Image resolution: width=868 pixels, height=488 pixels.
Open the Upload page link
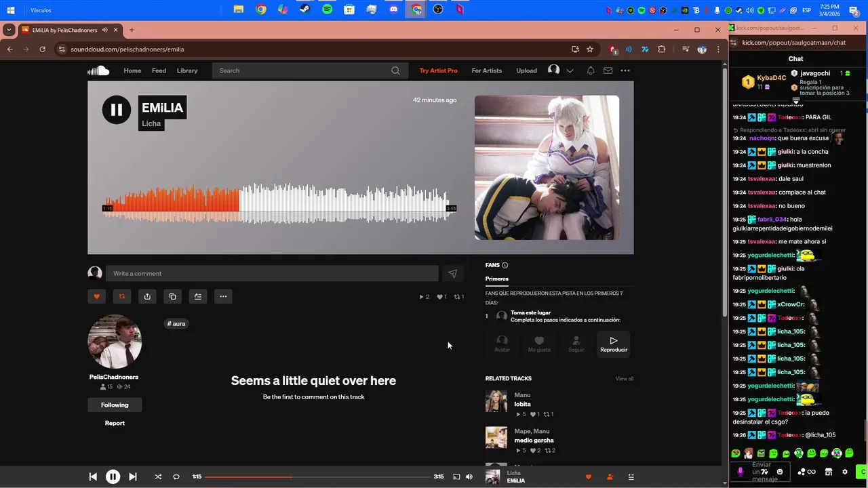(526, 70)
